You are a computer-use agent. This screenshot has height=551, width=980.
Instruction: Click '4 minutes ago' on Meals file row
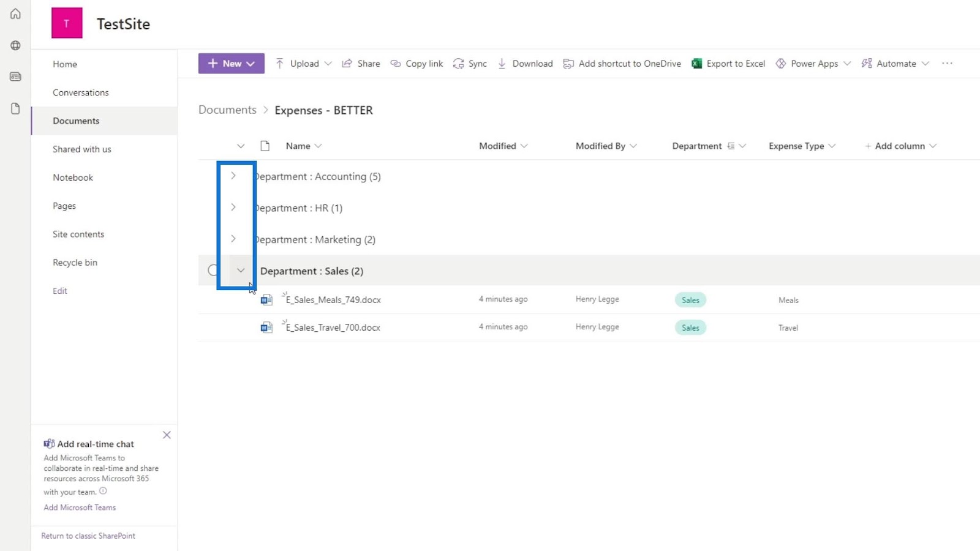click(503, 299)
